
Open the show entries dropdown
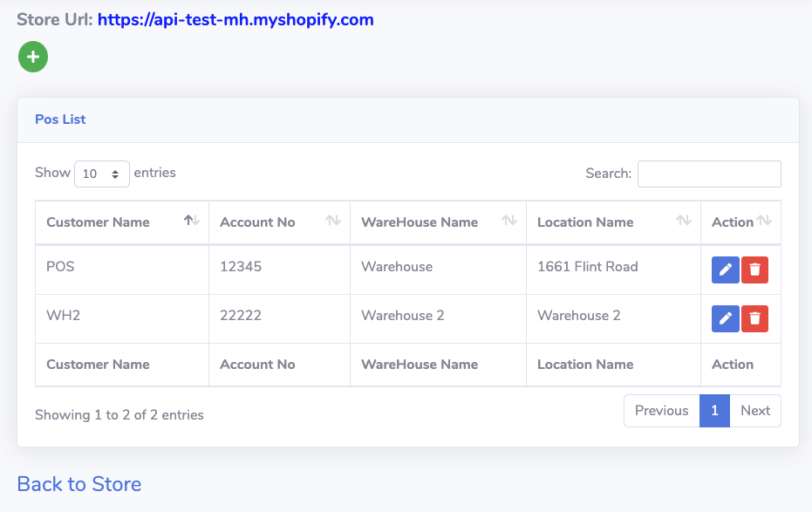pos(102,174)
